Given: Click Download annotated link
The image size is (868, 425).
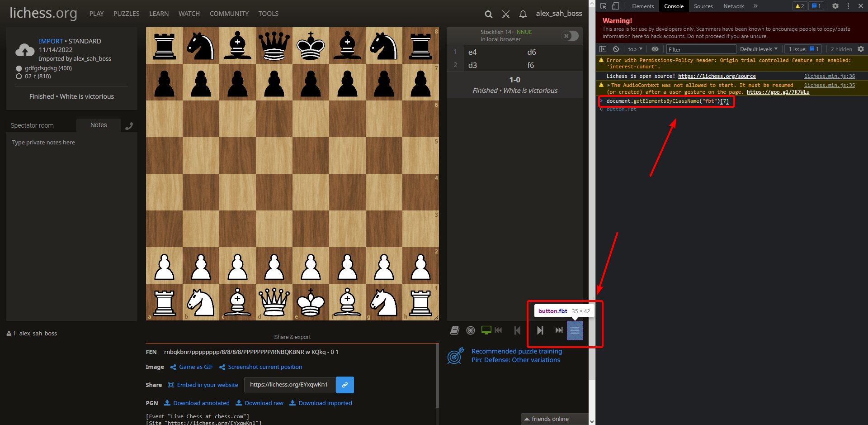Looking at the screenshot, I should point(197,403).
